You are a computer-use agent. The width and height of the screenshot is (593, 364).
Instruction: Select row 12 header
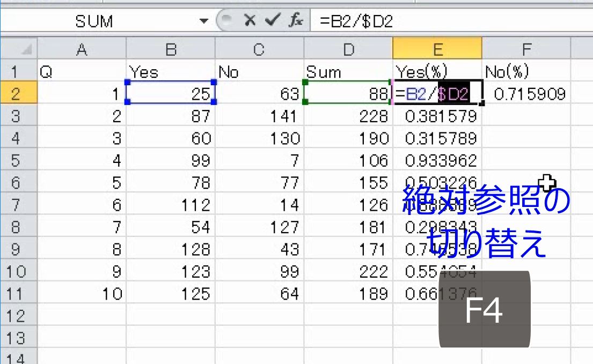19,315
